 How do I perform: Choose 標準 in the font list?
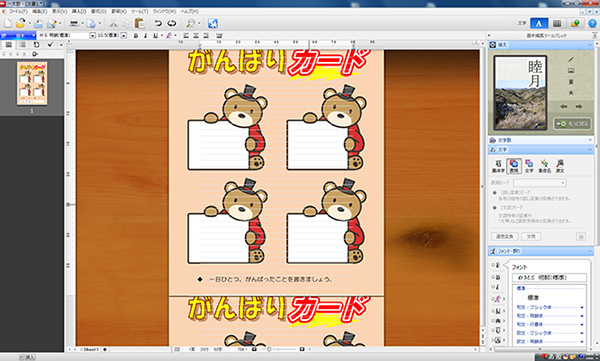[533, 297]
